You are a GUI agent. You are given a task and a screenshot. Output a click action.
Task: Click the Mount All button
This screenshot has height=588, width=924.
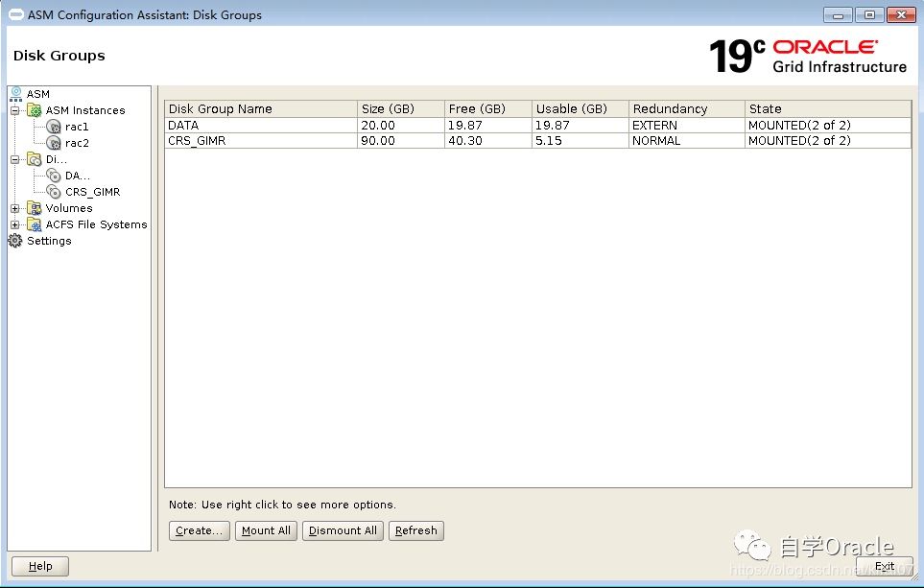point(266,530)
